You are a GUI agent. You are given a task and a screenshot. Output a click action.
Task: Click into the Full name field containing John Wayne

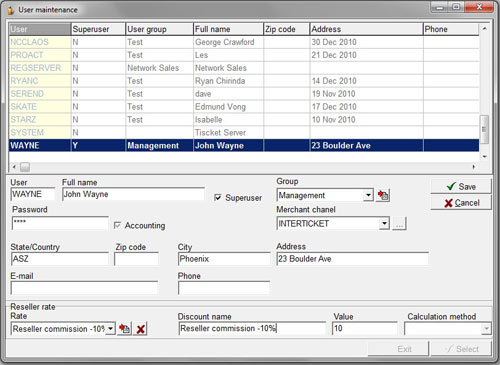click(133, 194)
